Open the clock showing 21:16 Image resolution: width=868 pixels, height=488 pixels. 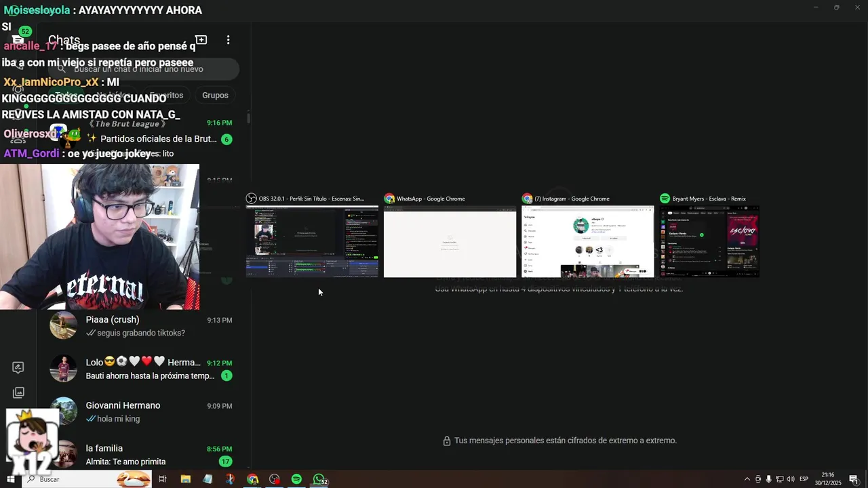click(x=828, y=479)
